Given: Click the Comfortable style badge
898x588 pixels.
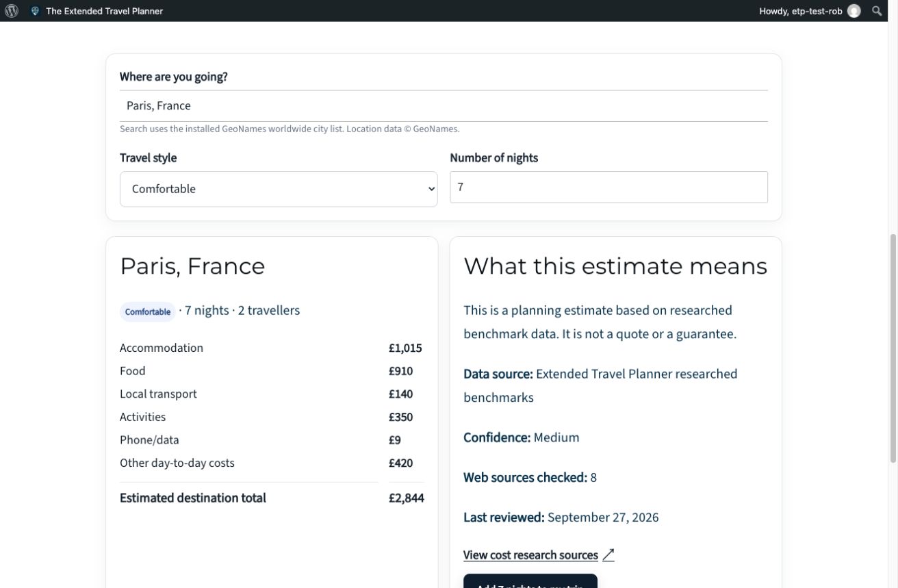Looking at the screenshot, I should click(148, 311).
